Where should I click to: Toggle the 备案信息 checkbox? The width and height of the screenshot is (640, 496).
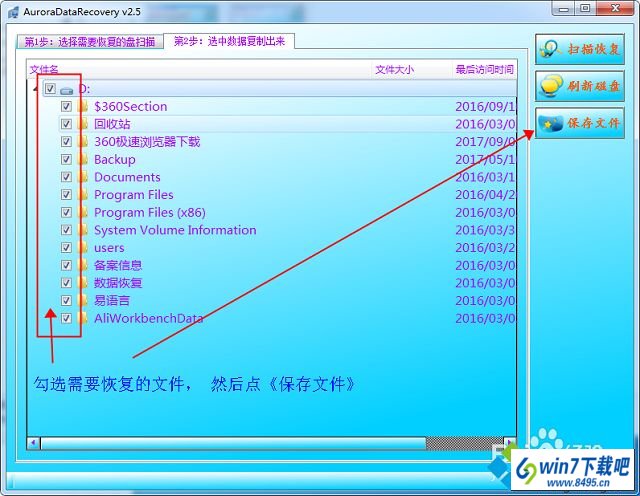coord(66,265)
